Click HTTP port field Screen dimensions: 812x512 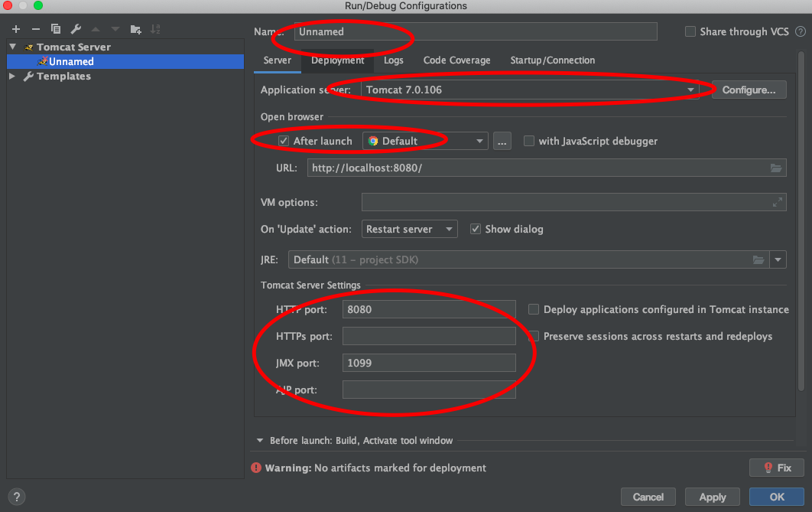click(x=429, y=309)
